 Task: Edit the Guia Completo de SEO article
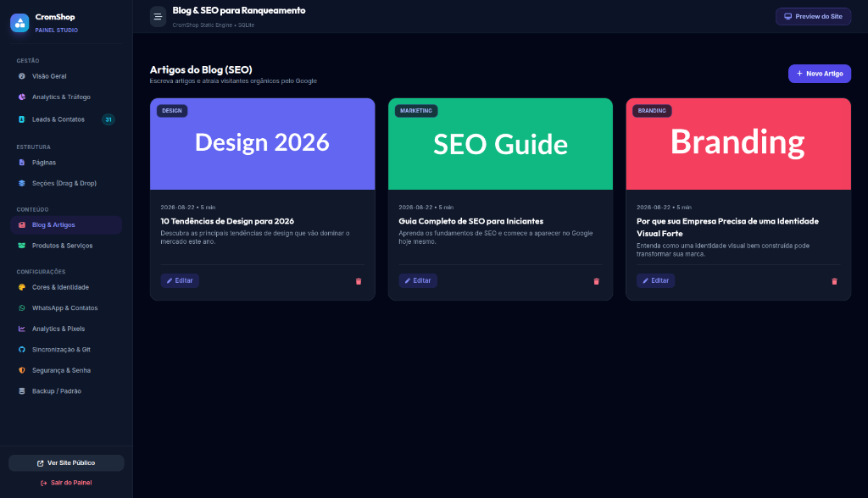coord(418,280)
